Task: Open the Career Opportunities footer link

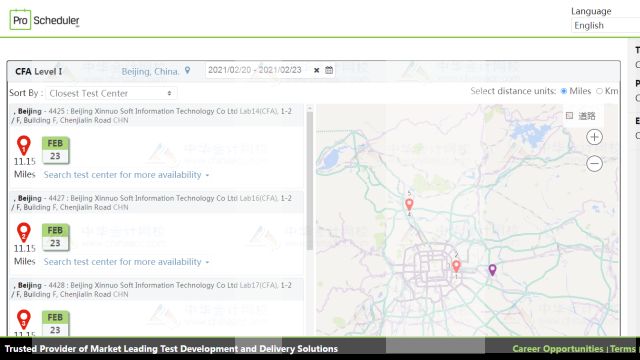Action: coord(558,349)
